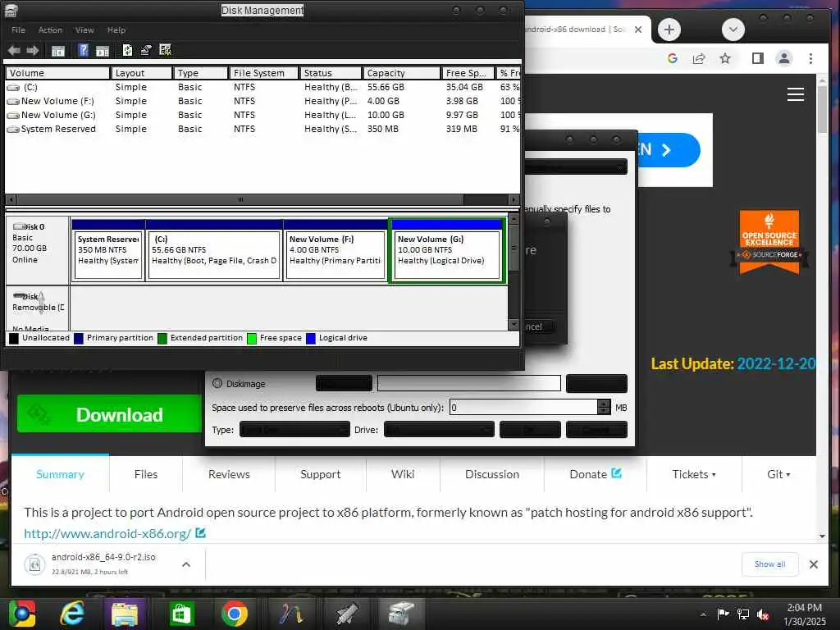Click the System Reserved 350 MB partition block

(108, 250)
